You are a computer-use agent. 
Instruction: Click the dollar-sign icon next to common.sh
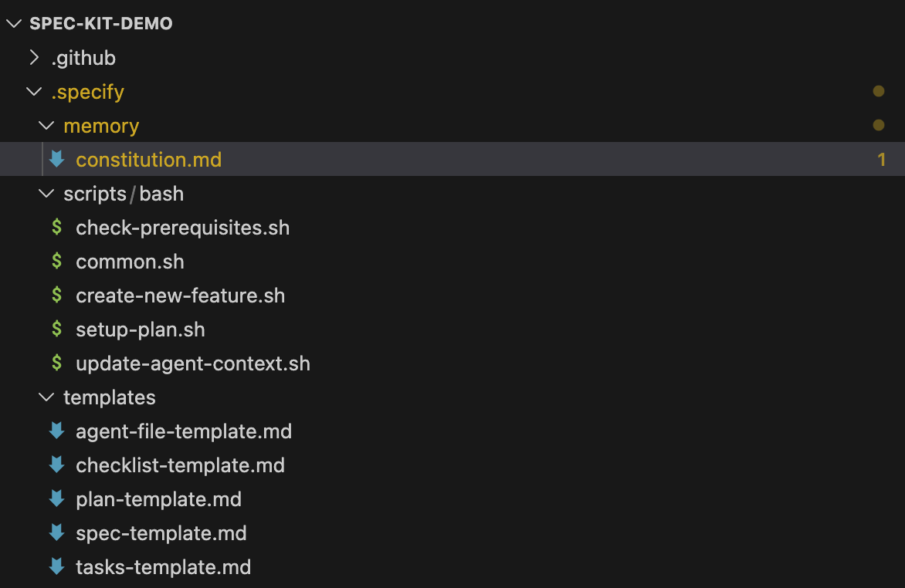[56, 262]
